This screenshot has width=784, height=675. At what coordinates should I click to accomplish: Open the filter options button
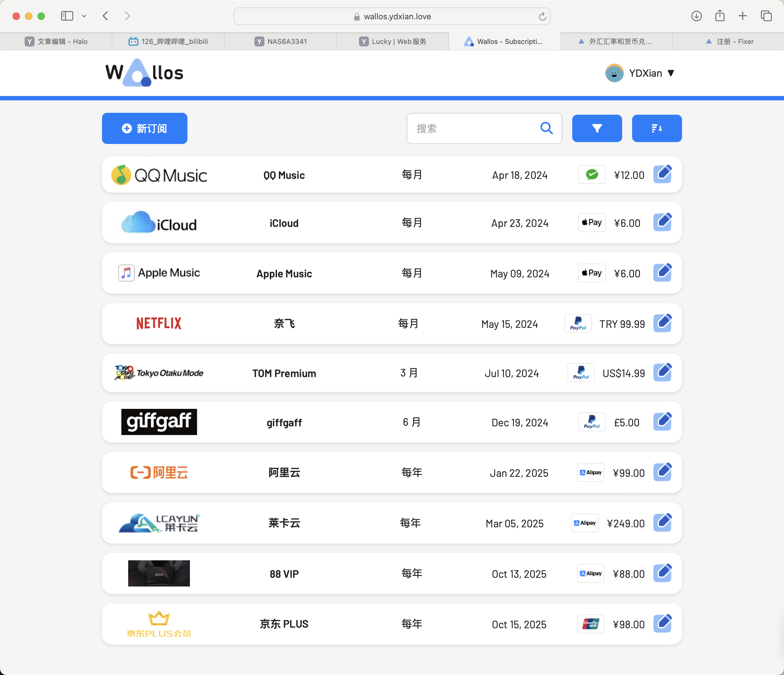click(x=597, y=129)
